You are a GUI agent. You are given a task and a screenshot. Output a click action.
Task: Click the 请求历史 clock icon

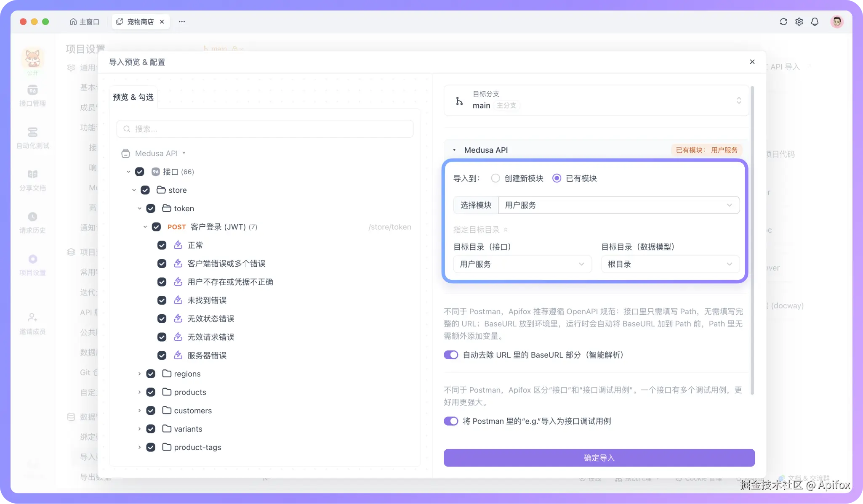pos(32,217)
